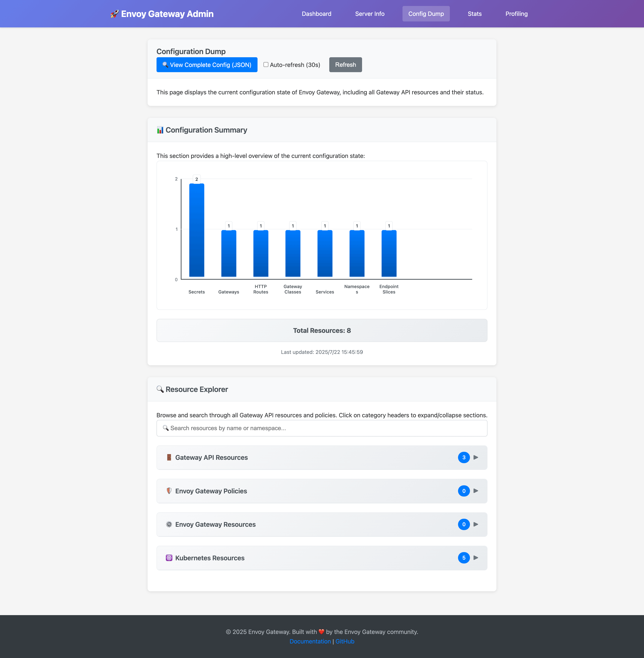Expand Gateway API Resources arrow
The height and width of the screenshot is (658, 644).
(476, 458)
